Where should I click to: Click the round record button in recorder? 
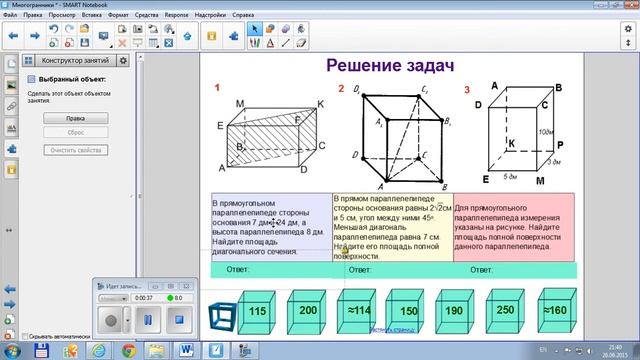click(111, 320)
